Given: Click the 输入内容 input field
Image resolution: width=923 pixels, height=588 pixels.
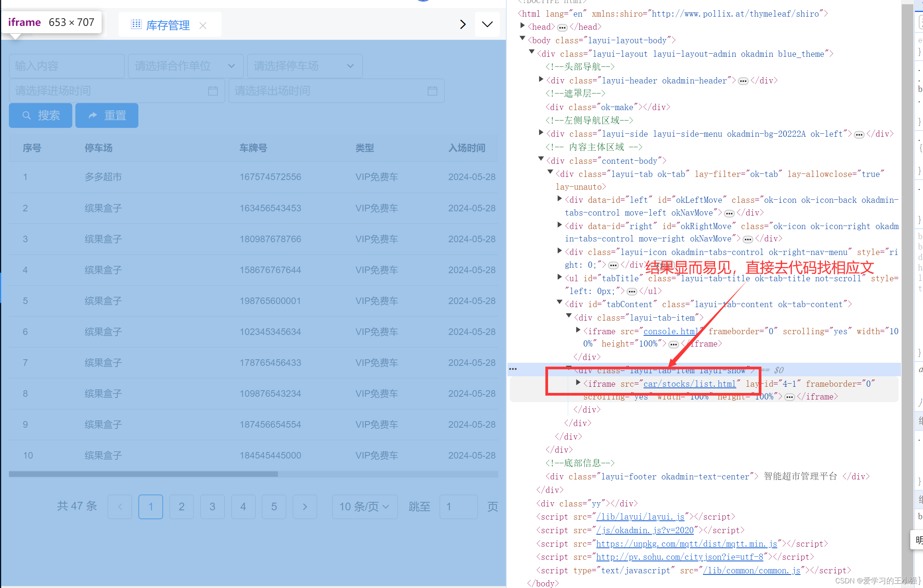Looking at the screenshot, I should (67, 66).
